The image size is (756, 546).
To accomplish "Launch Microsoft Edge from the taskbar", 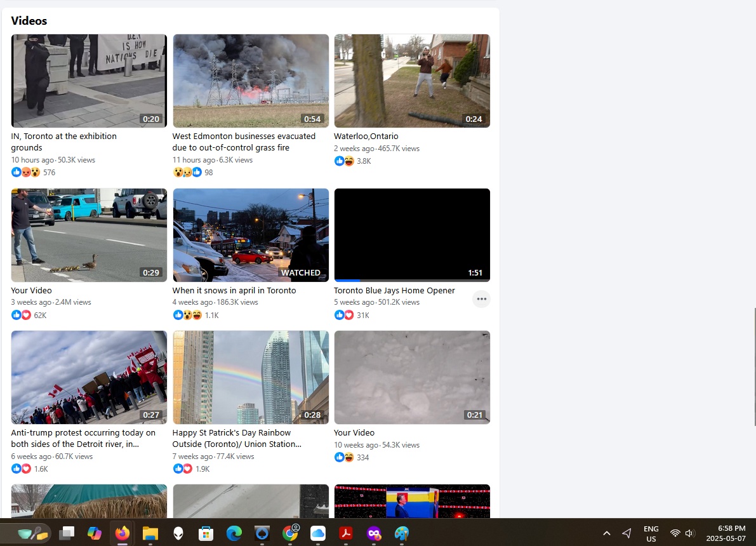I will point(234,533).
